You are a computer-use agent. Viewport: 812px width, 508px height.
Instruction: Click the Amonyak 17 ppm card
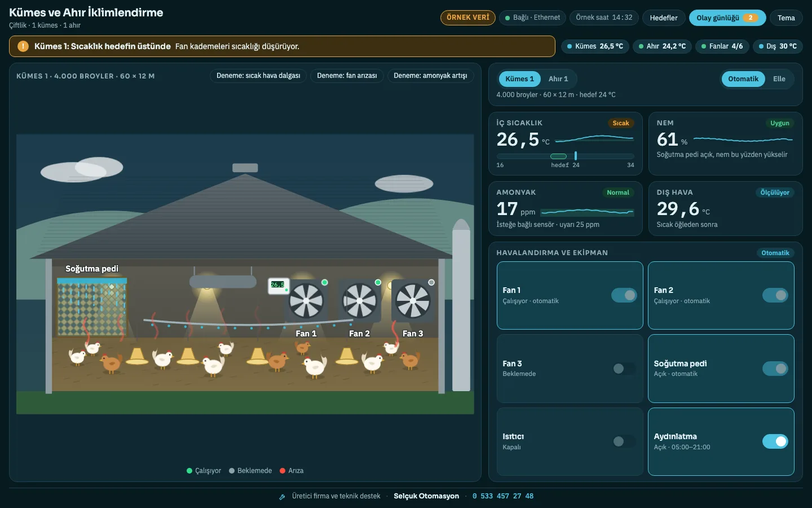[x=566, y=208]
